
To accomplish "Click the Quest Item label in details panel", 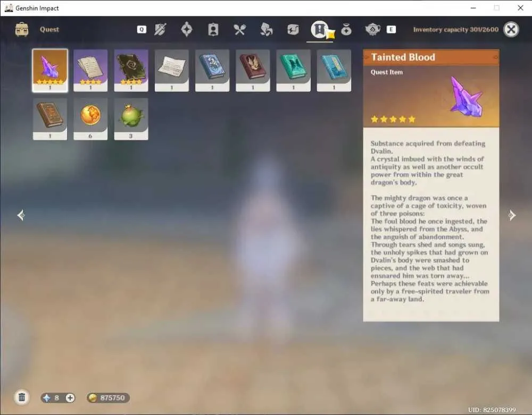I will point(387,72).
